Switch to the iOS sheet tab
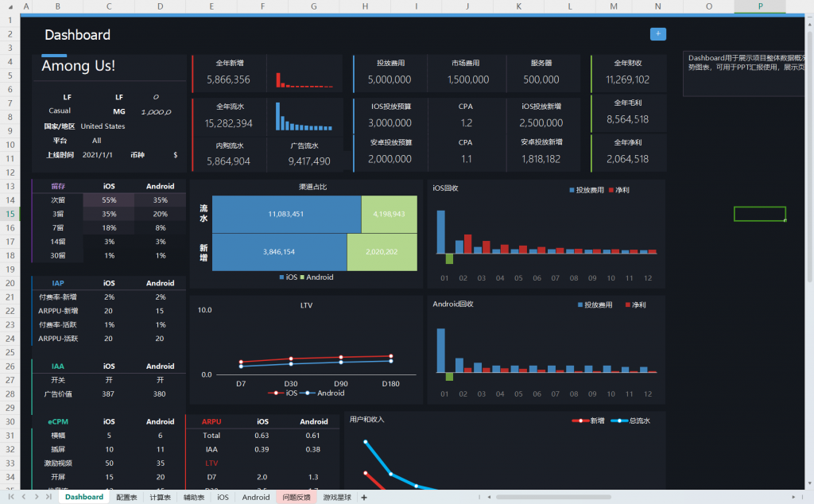Viewport: 814px width, 504px height. (x=223, y=498)
